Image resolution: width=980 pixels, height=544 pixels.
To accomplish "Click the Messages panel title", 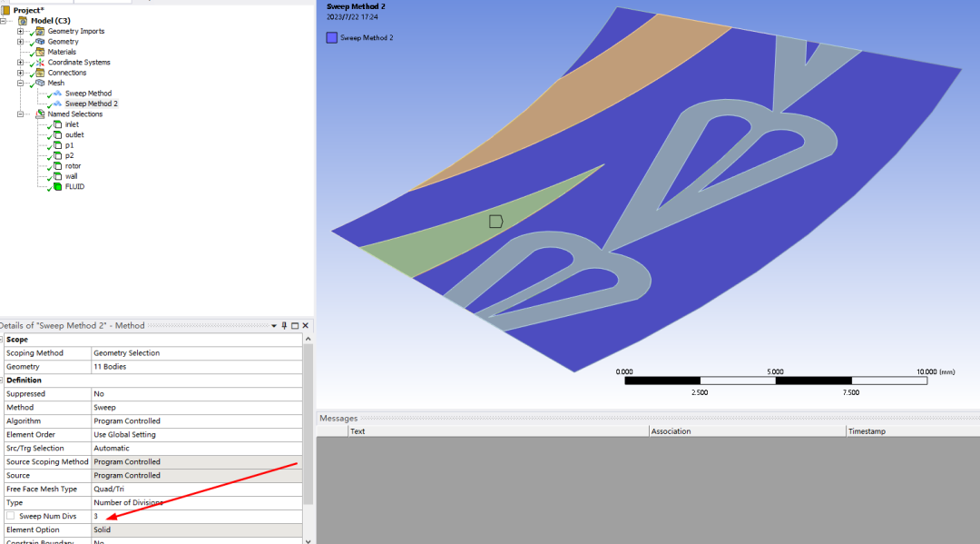I will 338,419.
